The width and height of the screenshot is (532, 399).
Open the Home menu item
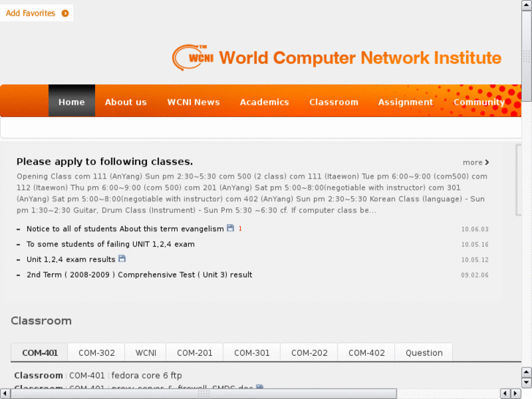click(x=72, y=101)
